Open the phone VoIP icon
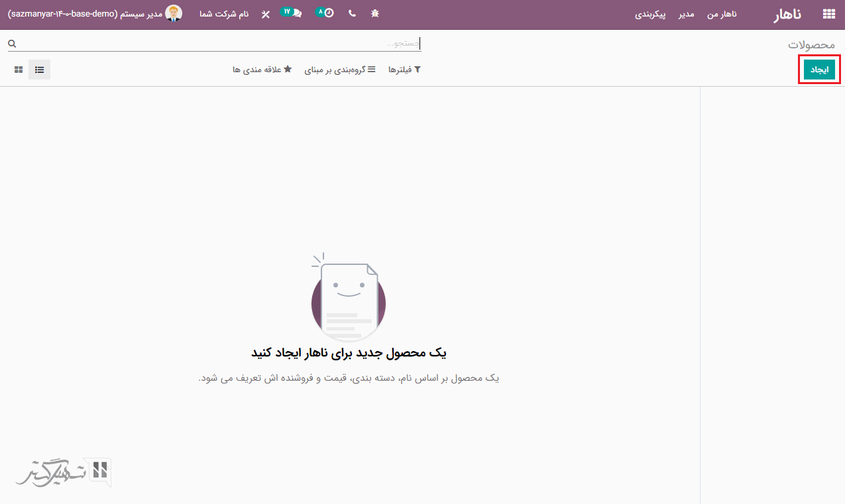 click(352, 13)
